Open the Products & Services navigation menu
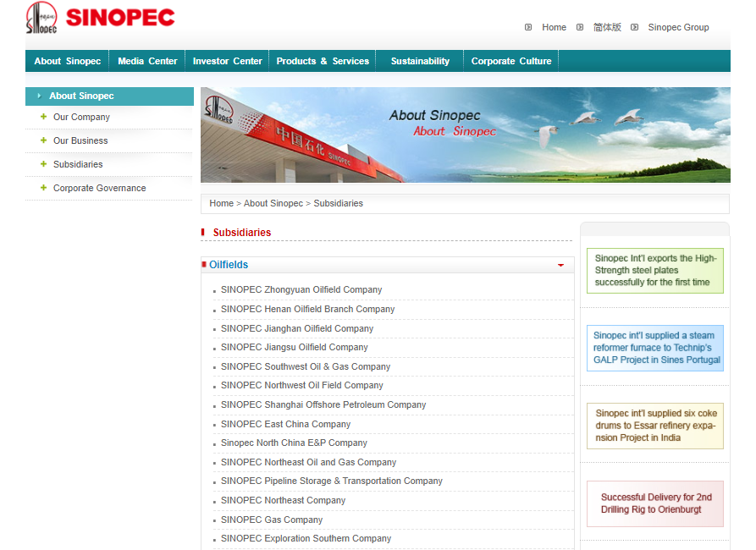The height and width of the screenshot is (550, 756). 323,61
